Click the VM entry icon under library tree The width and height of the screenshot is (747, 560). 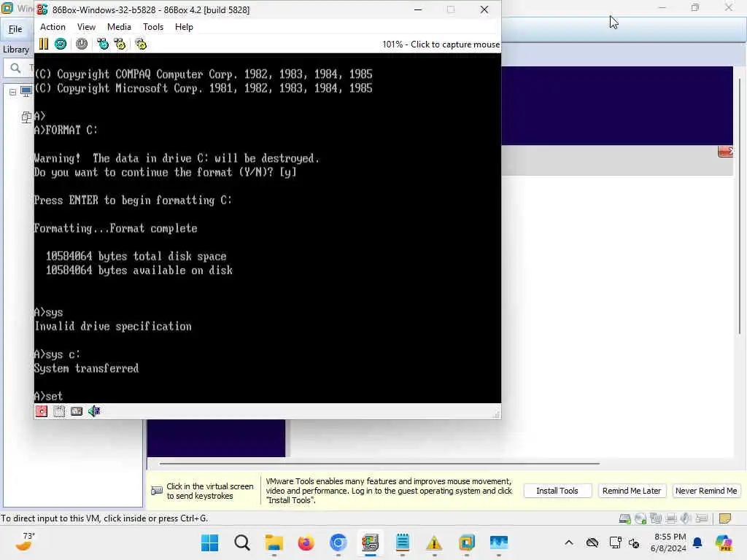pyautogui.click(x=27, y=117)
